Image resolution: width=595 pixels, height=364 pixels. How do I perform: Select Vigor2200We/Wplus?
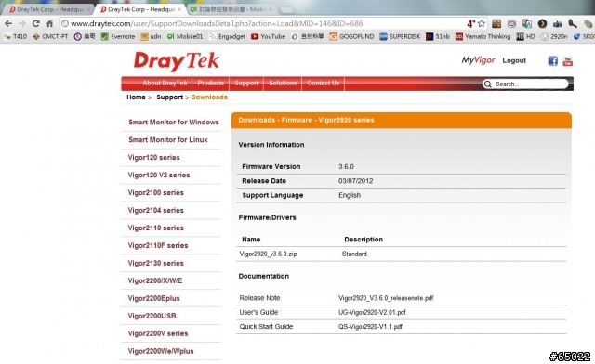[x=161, y=351]
